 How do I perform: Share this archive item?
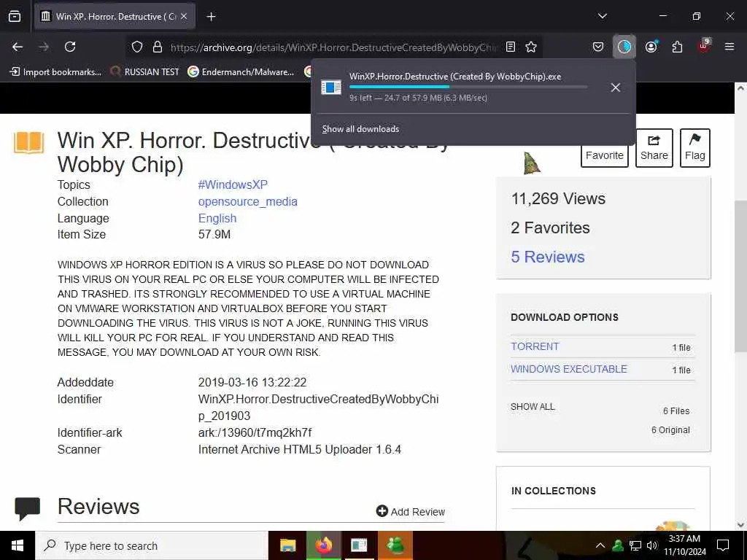point(654,148)
